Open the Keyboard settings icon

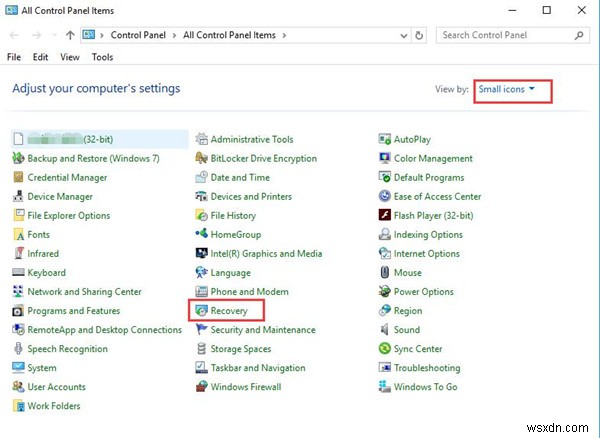coord(18,272)
